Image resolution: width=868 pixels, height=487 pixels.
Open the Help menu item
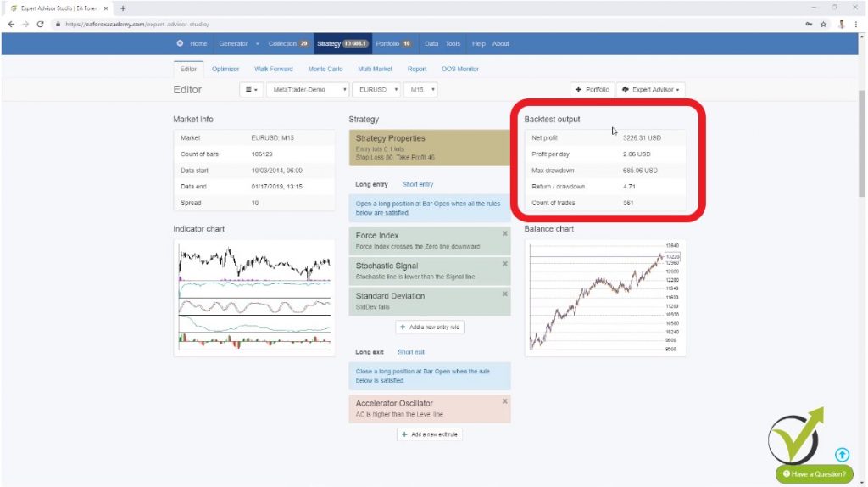478,43
